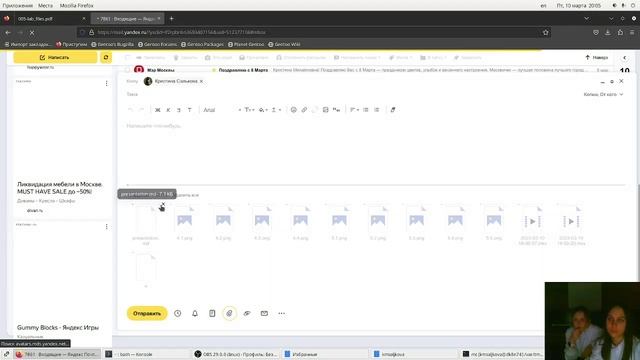This screenshot has height=360, width=640.
Task: Tick the select-all checkbox in mail toolbar
Action: (127, 58)
